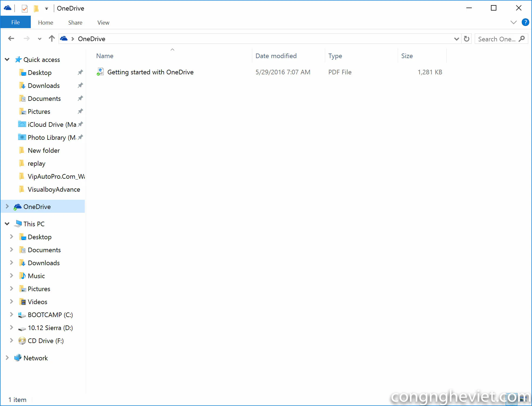Switch to the View ribbon tab

point(103,23)
